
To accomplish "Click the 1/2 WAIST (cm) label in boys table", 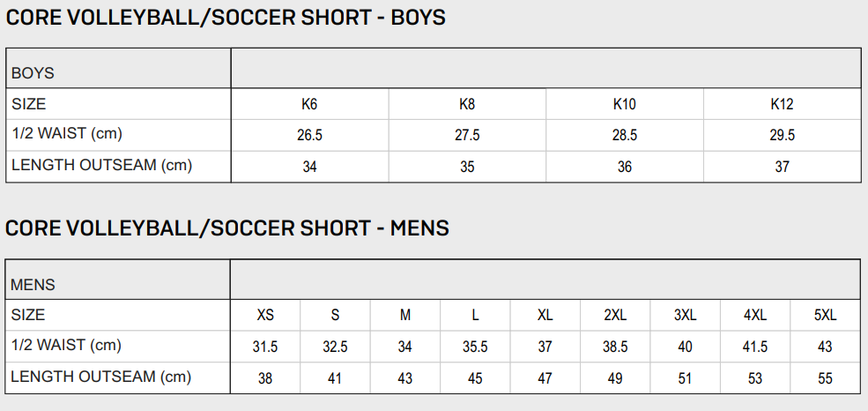I will pos(66,134).
